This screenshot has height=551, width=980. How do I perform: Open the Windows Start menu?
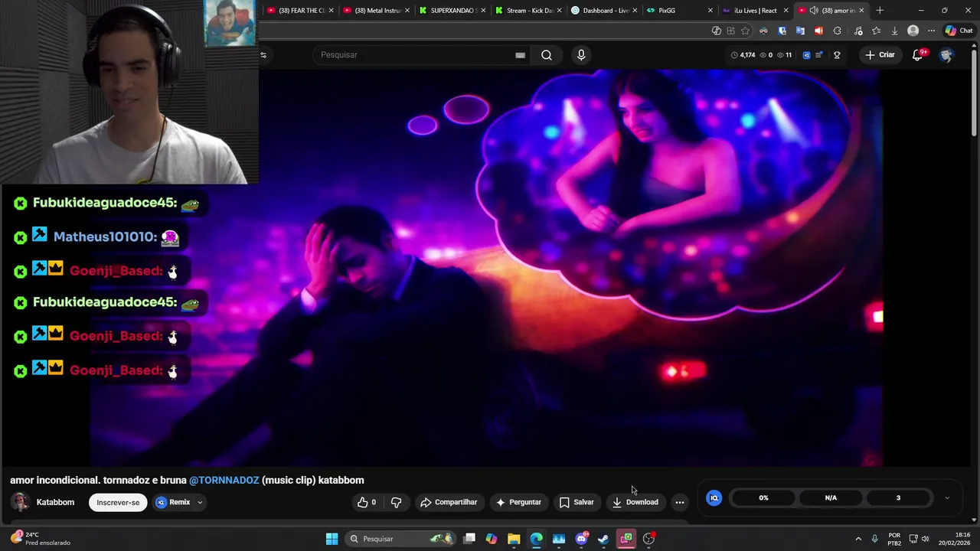(332, 539)
